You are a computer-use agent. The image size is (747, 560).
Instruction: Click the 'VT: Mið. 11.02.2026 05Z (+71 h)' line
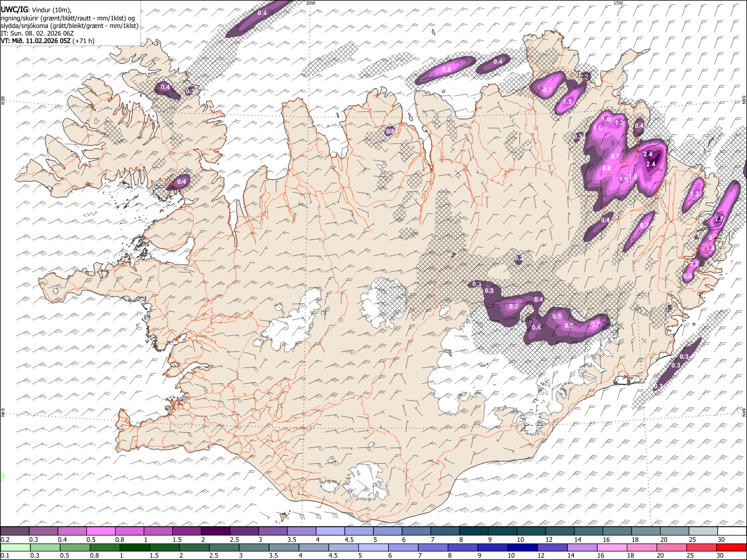point(48,41)
